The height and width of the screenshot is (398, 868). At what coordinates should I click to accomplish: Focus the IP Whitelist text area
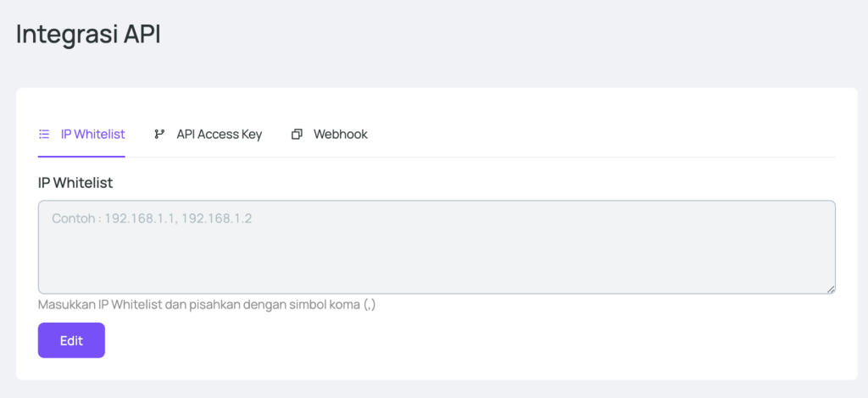click(x=437, y=254)
